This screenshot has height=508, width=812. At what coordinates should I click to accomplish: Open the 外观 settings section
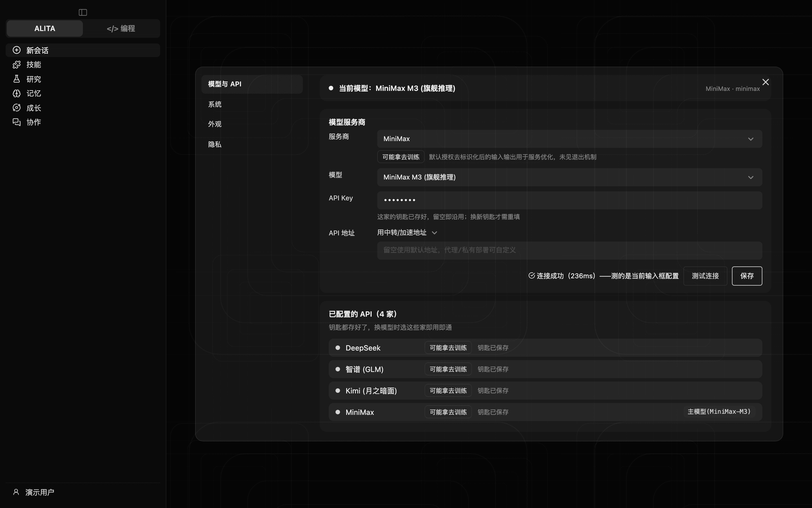252,124
